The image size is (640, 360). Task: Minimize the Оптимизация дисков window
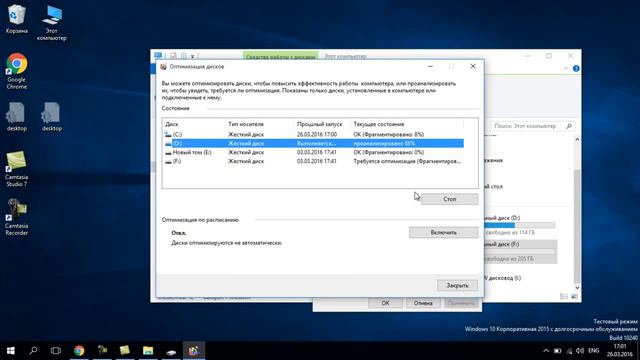pos(430,66)
